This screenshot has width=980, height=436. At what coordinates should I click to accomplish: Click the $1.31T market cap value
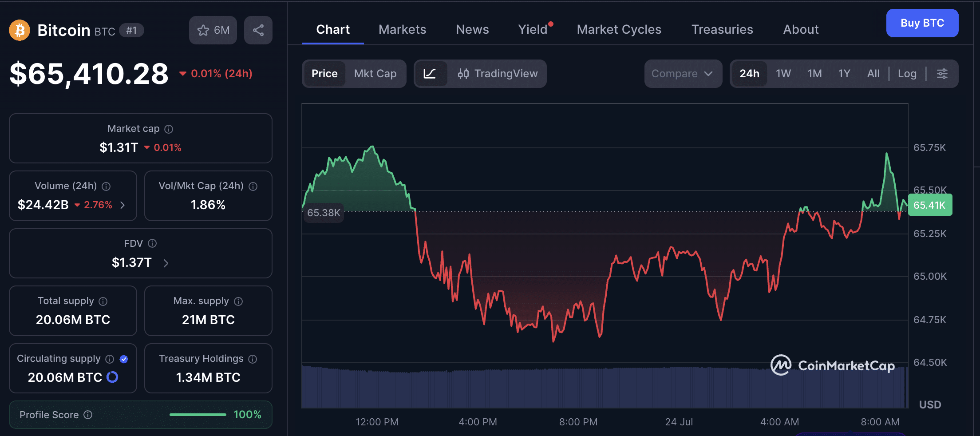click(119, 147)
